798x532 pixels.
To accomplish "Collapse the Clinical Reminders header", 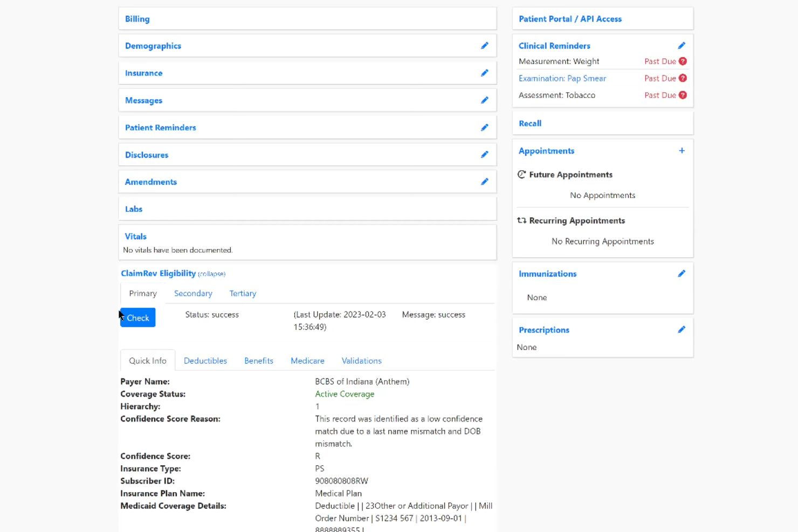I will point(554,46).
